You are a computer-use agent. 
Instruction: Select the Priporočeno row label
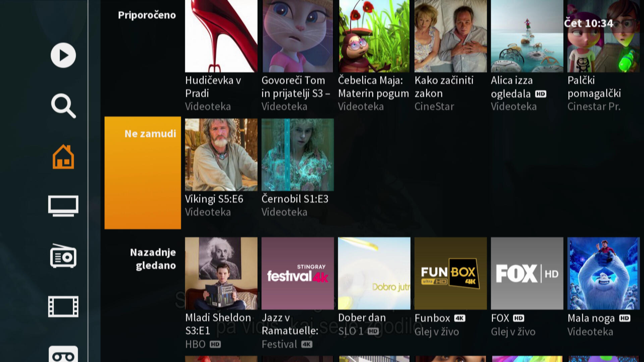[x=147, y=15]
